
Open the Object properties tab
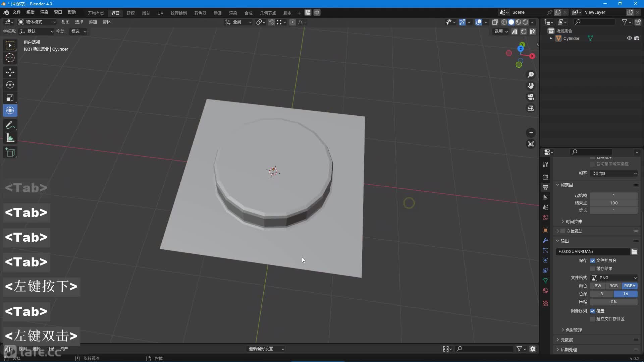click(x=545, y=230)
